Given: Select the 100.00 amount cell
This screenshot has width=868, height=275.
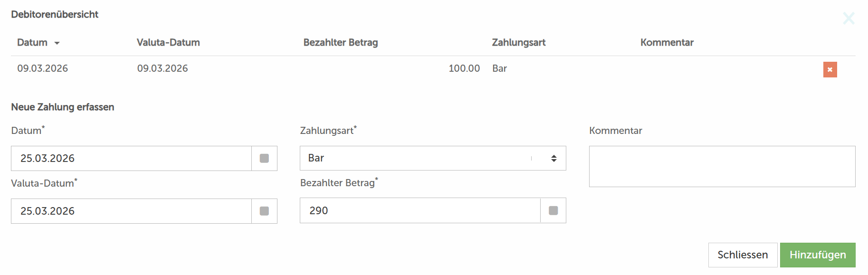Looking at the screenshot, I should click(x=464, y=68).
